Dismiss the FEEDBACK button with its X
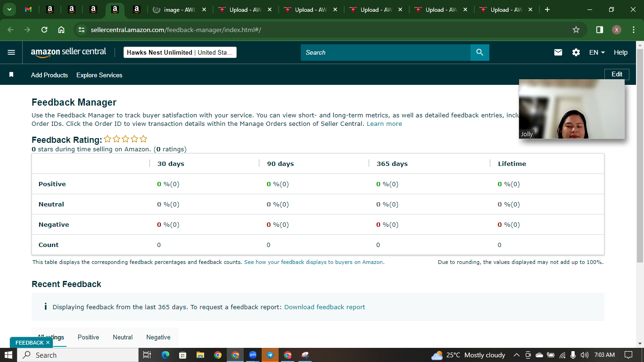This screenshot has width=644, height=362. (48, 343)
